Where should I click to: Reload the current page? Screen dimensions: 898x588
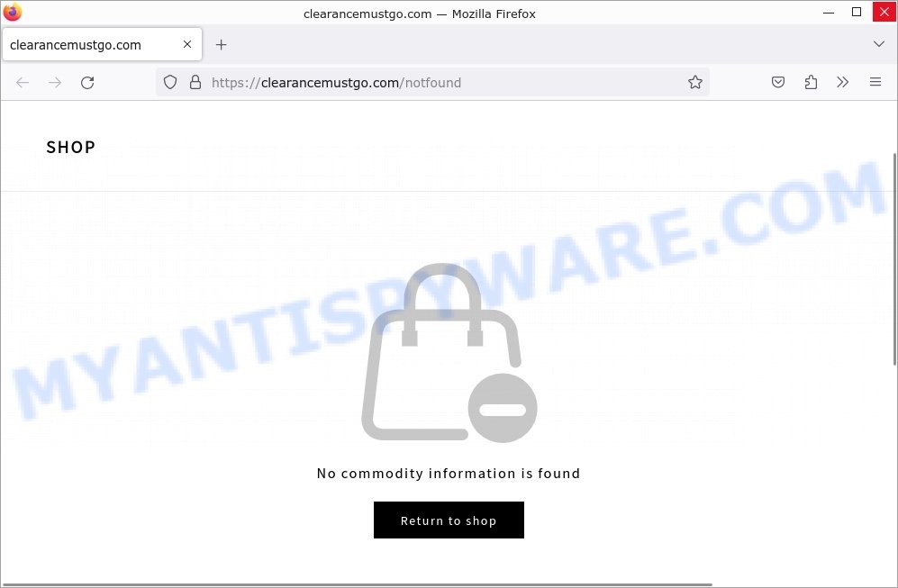point(87,83)
